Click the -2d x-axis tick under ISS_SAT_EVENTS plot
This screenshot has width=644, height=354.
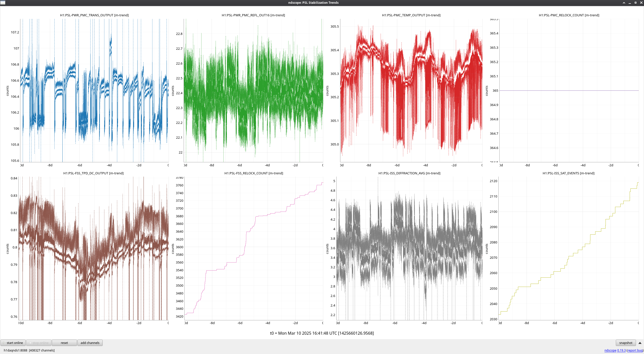click(x=610, y=323)
